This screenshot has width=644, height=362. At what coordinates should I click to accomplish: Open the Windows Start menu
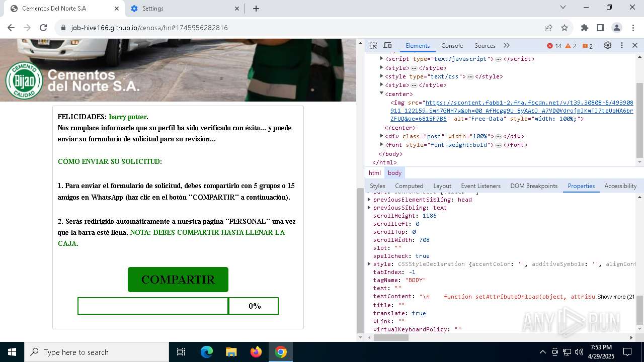pos(12,352)
